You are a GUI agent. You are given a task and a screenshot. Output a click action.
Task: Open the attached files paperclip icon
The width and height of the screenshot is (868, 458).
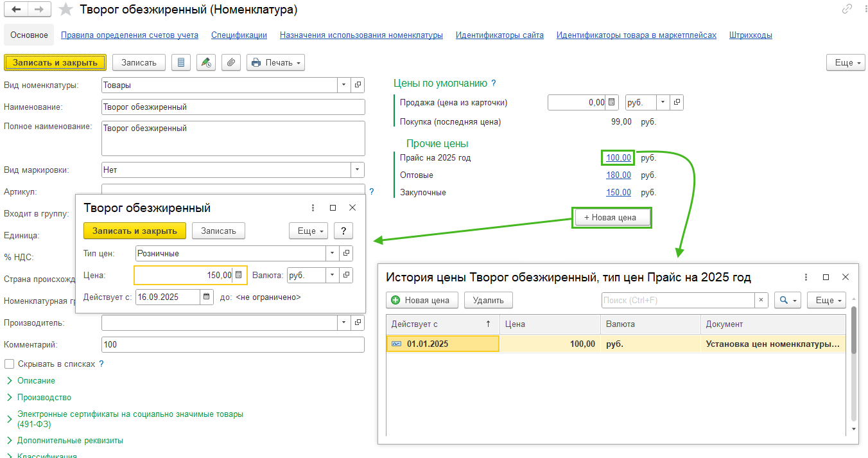(x=231, y=62)
